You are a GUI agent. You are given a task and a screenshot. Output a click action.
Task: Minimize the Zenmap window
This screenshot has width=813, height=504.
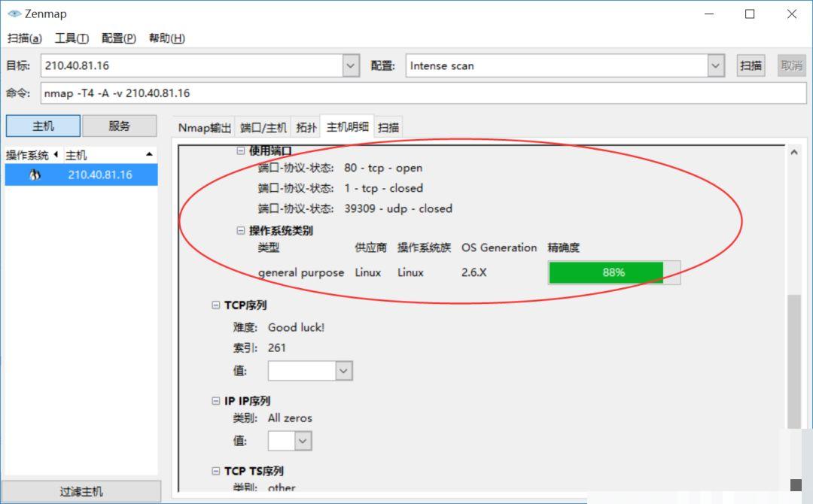pyautogui.click(x=709, y=14)
